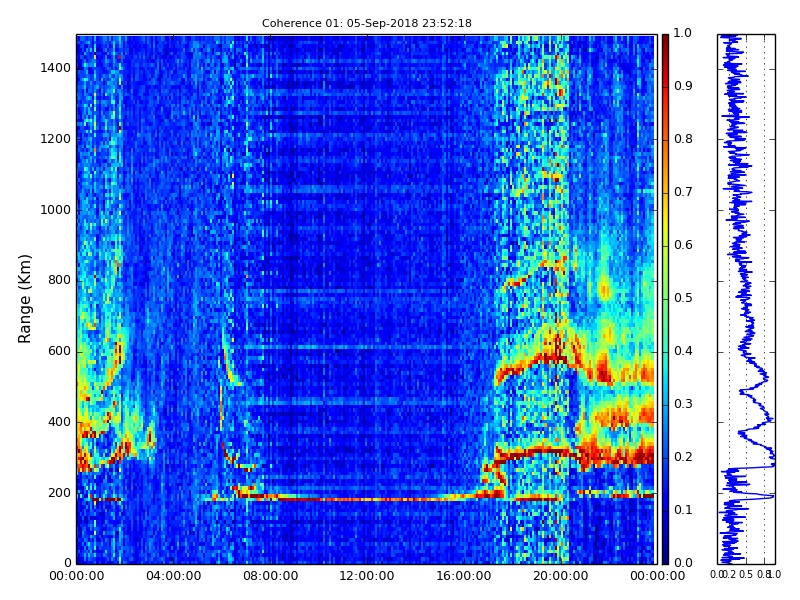800x600 pixels.
Task: Click the 0.1 colorbar tick label
Action: click(x=683, y=510)
